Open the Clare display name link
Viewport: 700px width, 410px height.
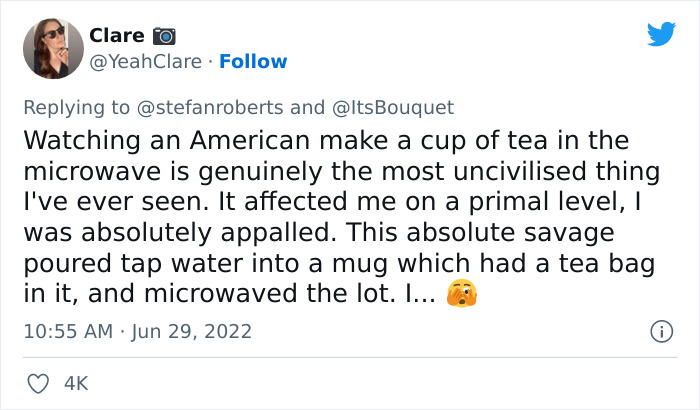117,36
